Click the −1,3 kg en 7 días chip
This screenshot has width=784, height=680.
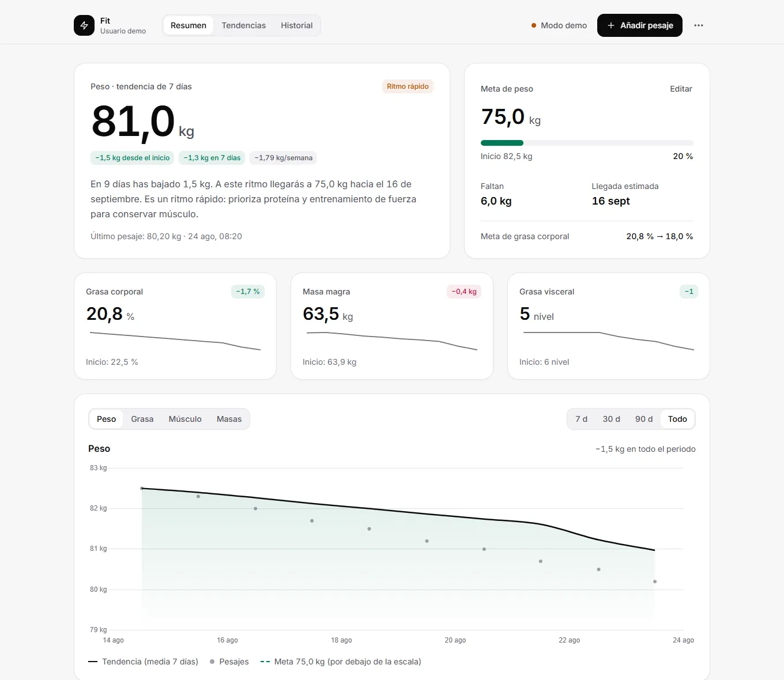(x=212, y=158)
